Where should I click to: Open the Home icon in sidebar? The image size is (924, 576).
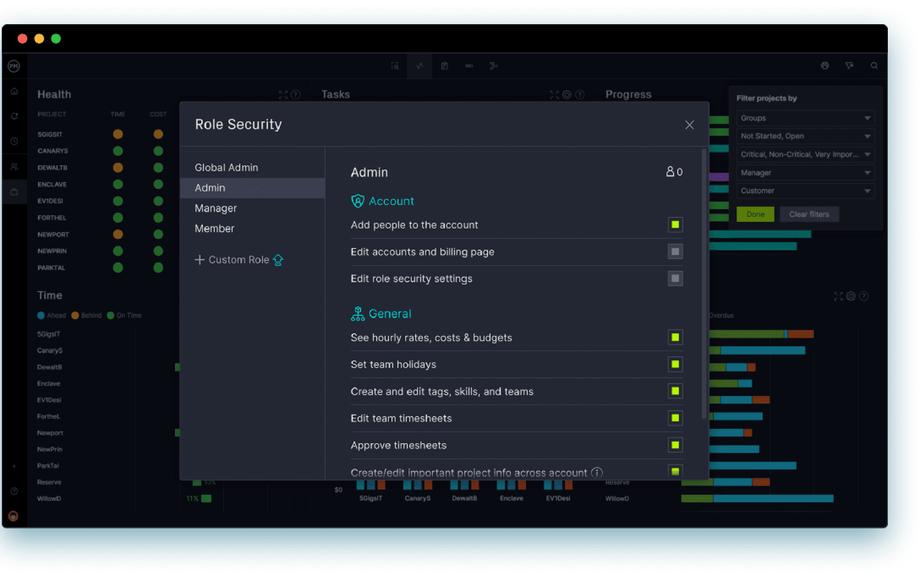tap(14, 91)
